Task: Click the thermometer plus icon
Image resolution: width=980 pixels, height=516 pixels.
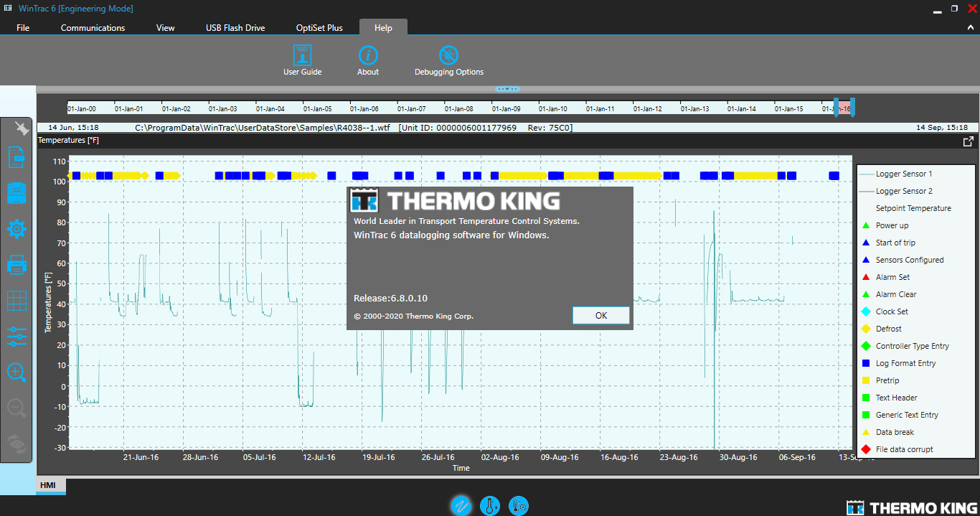Action: point(490,505)
